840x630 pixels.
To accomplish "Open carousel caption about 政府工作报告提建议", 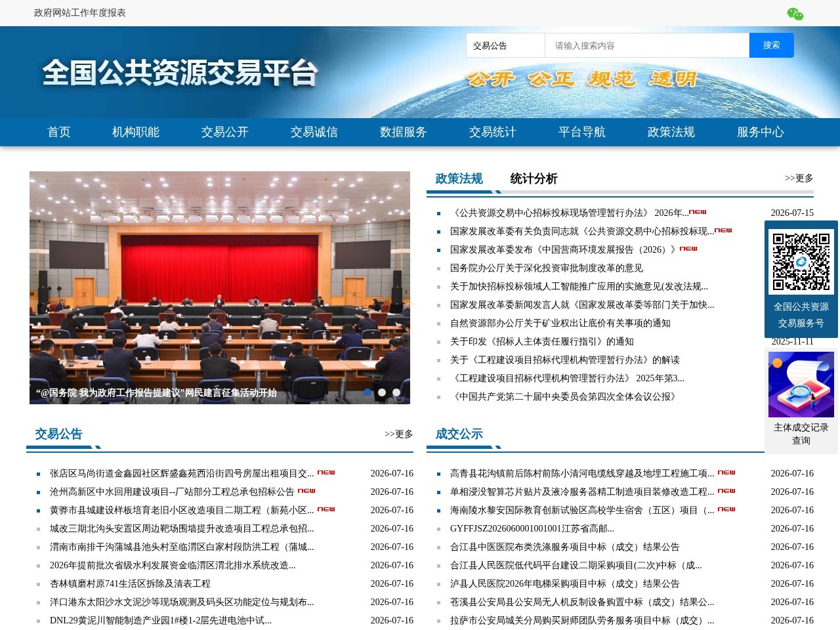I will coord(156,392).
